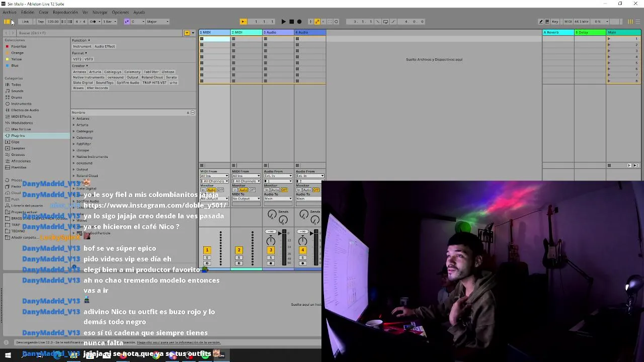Open the Reproducción menu

65,12
